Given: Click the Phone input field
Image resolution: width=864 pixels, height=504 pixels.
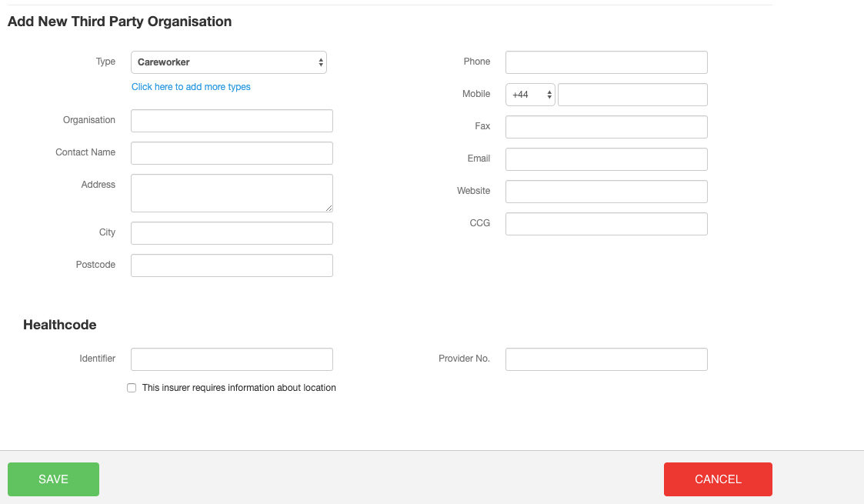Looking at the screenshot, I should tap(606, 62).
